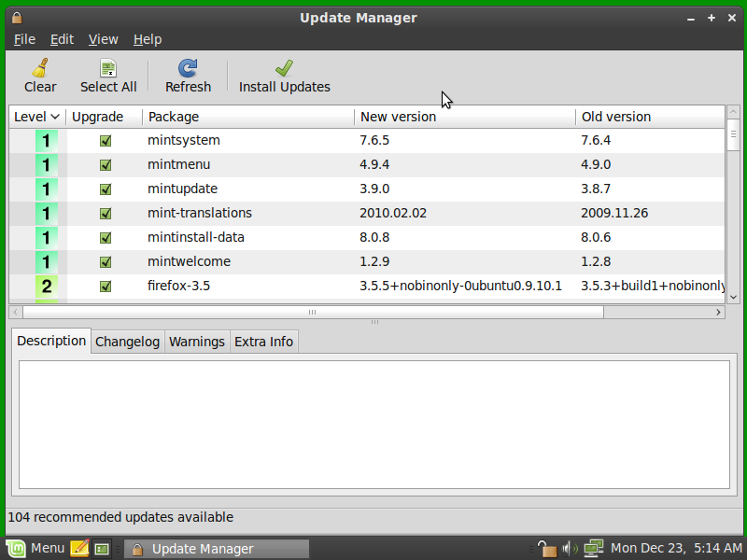Image resolution: width=747 pixels, height=560 pixels.
Task: Click the scroll right arrow of horizontal scrollbar
Action: [x=718, y=313]
